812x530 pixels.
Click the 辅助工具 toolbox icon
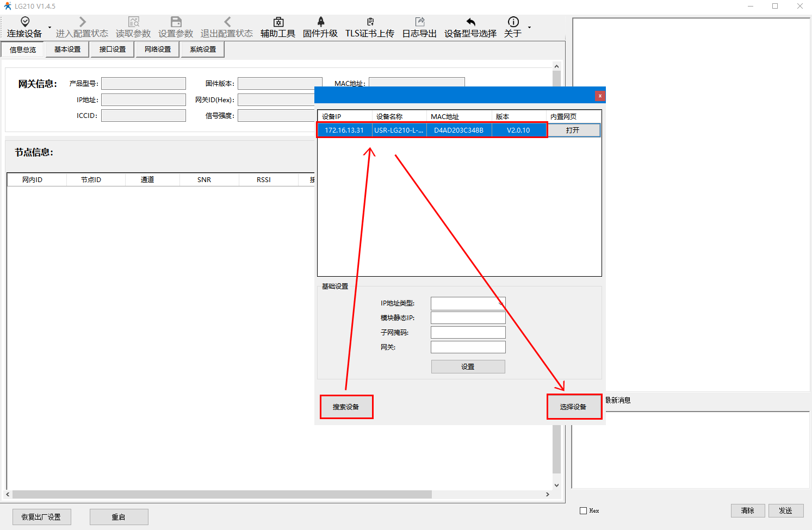[x=278, y=22]
